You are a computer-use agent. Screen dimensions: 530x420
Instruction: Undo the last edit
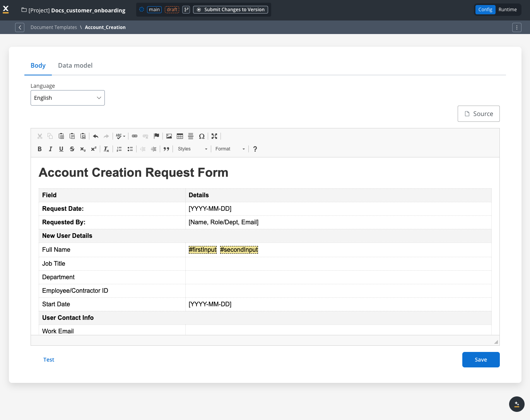[x=96, y=136]
